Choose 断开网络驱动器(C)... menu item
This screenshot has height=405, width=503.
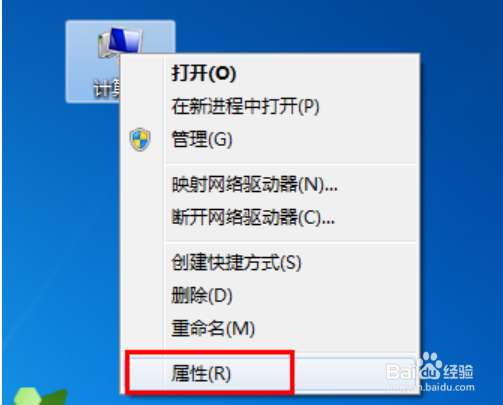(x=253, y=217)
